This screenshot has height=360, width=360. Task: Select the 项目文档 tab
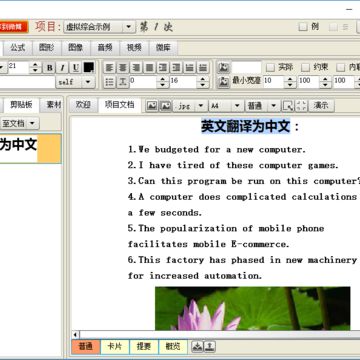[120, 105]
